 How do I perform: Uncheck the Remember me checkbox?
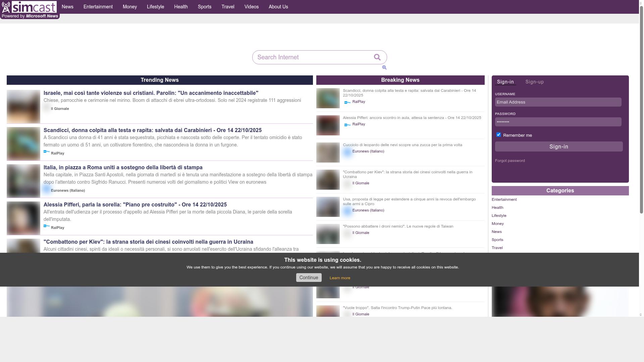pos(498,134)
